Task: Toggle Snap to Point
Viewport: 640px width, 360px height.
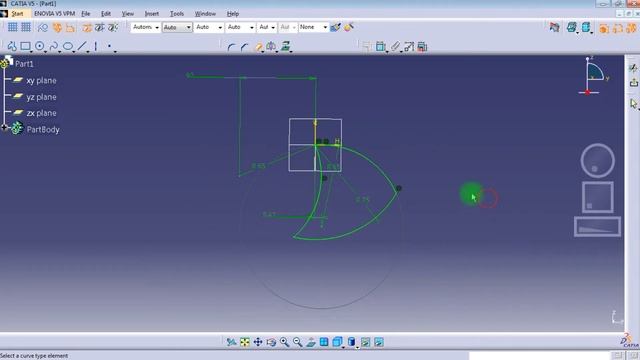Action: (x=26, y=27)
